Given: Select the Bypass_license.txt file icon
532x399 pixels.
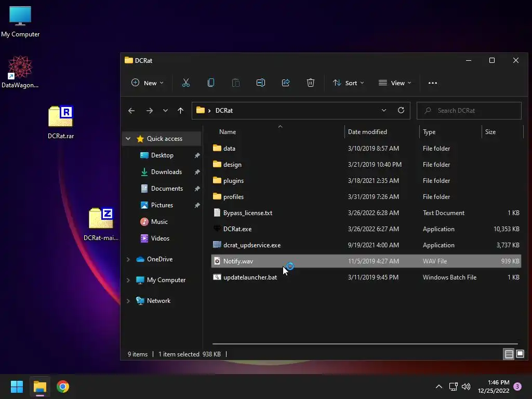Looking at the screenshot, I should coord(217,212).
